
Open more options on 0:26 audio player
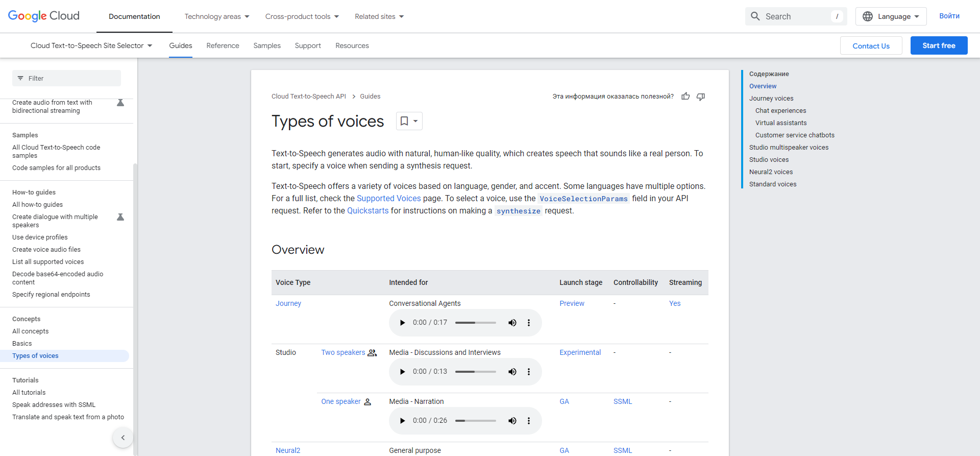tap(529, 421)
